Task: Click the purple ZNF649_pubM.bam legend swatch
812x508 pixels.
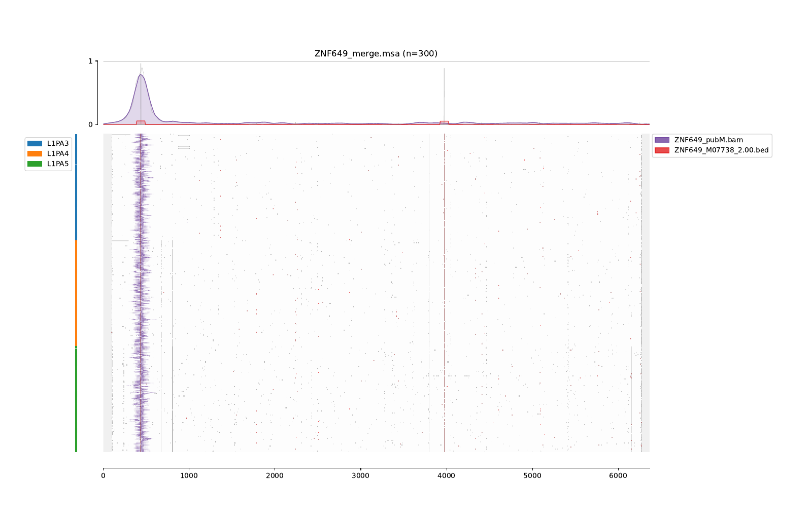Action: [662, 140]
